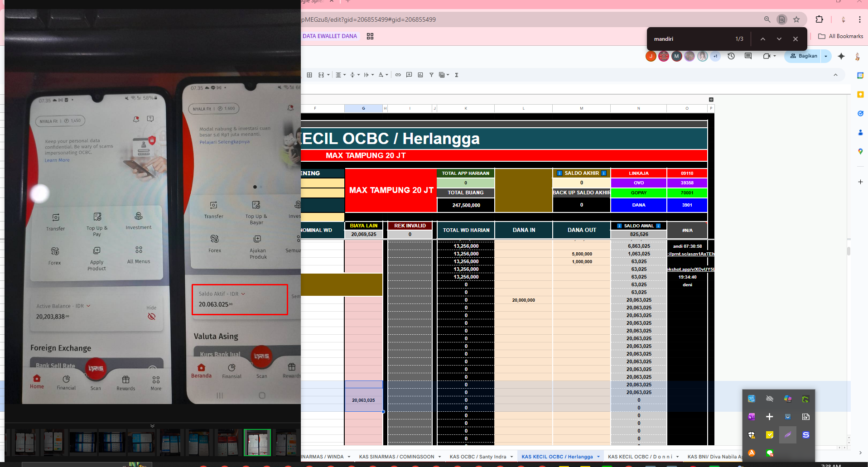Bookmark this page with the star icon
The image size is (868, 467).
point(796,19)
